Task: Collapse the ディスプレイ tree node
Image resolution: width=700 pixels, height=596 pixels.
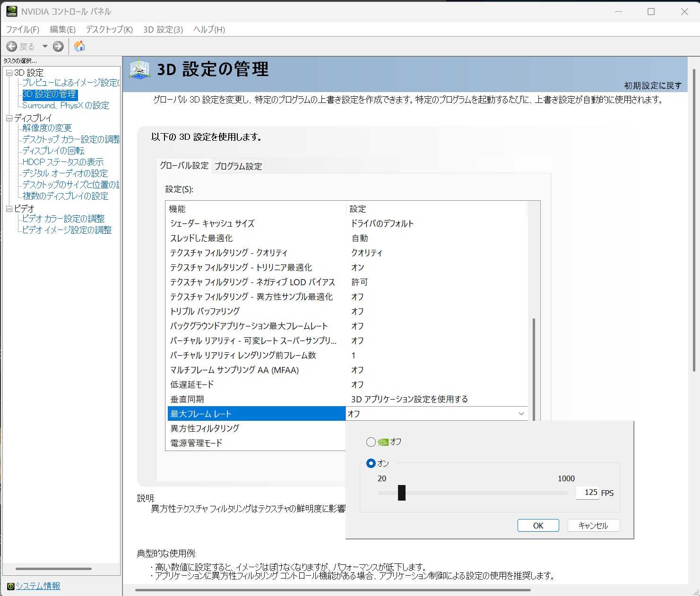Action: tap(9, 118)
